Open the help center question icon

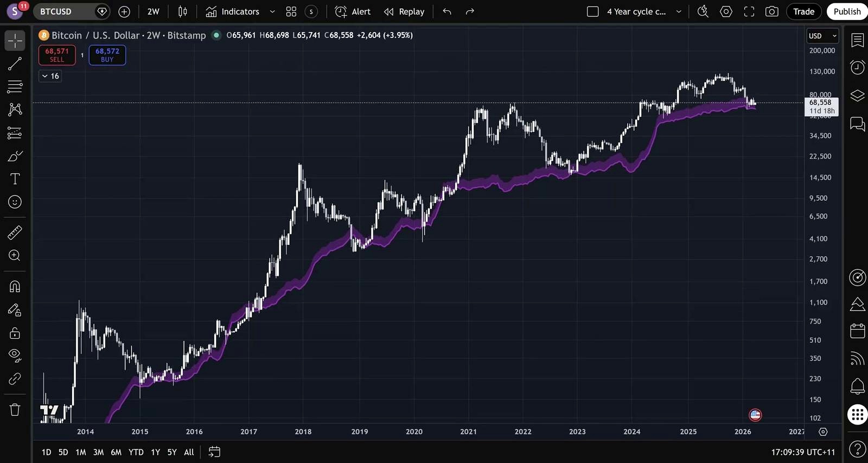point(857,449)
